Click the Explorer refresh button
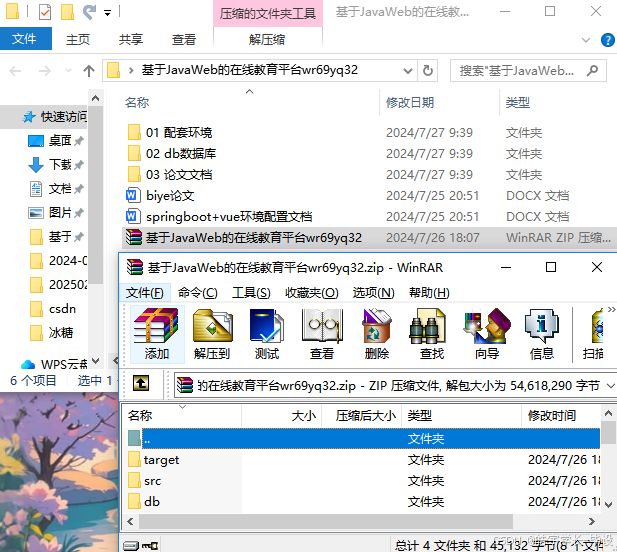This screenshot has height=552, width=617. pyautogui.click(x=428, y=71)
